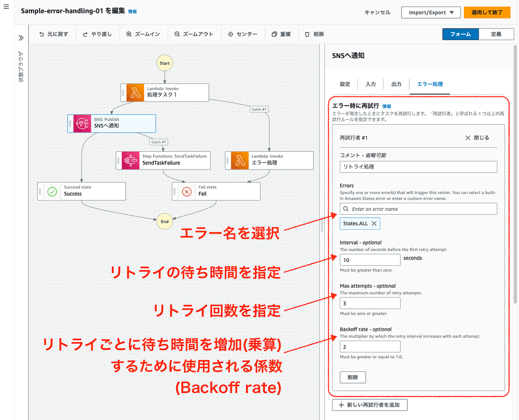Click red X icon of Fail state
519x420 pixels.
point(187,191)
